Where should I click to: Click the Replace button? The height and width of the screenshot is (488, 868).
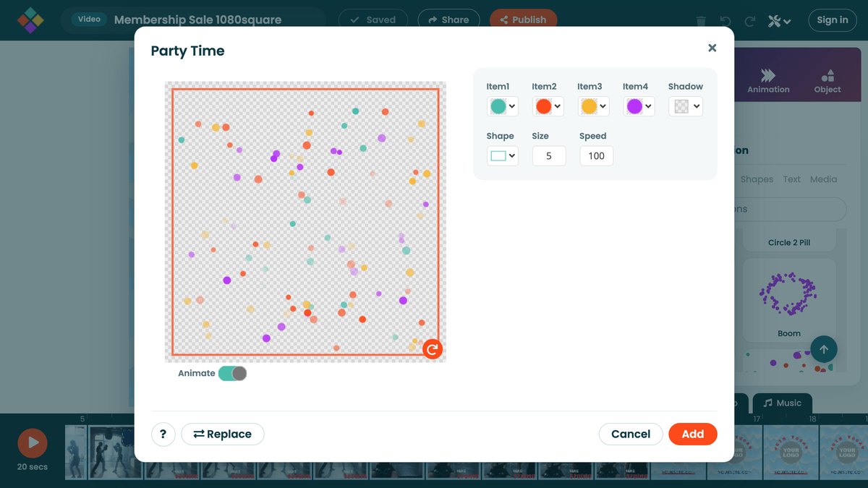pyautogui.click(x=223, y=434)
